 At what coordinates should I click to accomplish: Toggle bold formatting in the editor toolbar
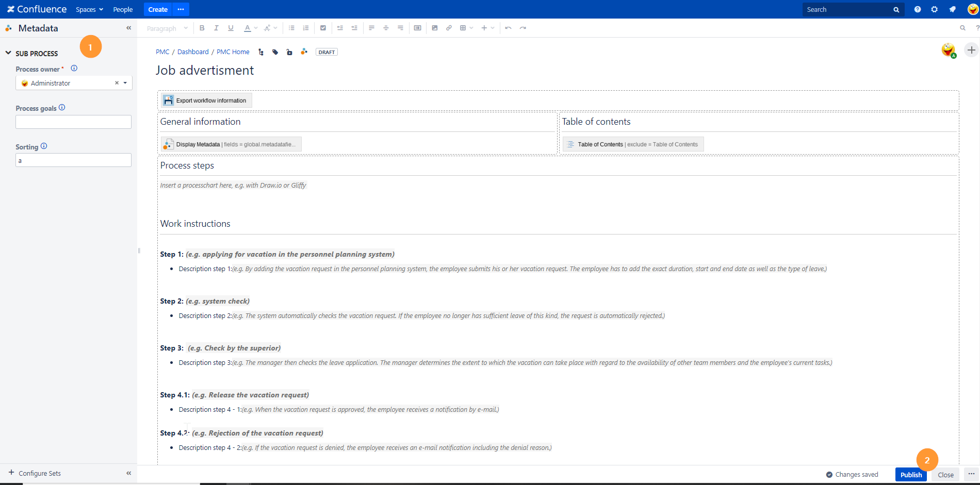202,28
